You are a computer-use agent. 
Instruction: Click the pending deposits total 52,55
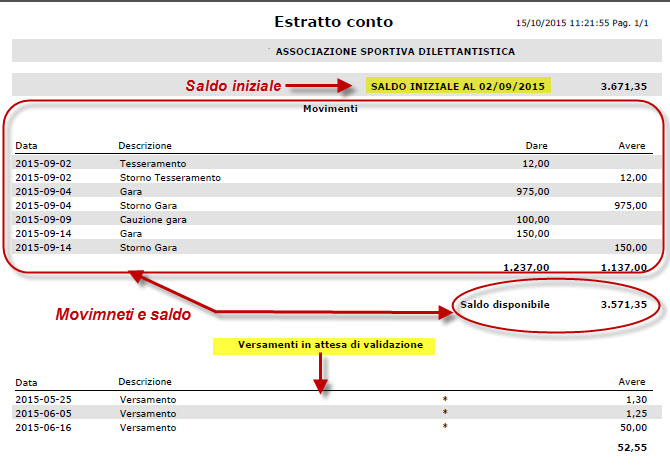coord(632,447)
